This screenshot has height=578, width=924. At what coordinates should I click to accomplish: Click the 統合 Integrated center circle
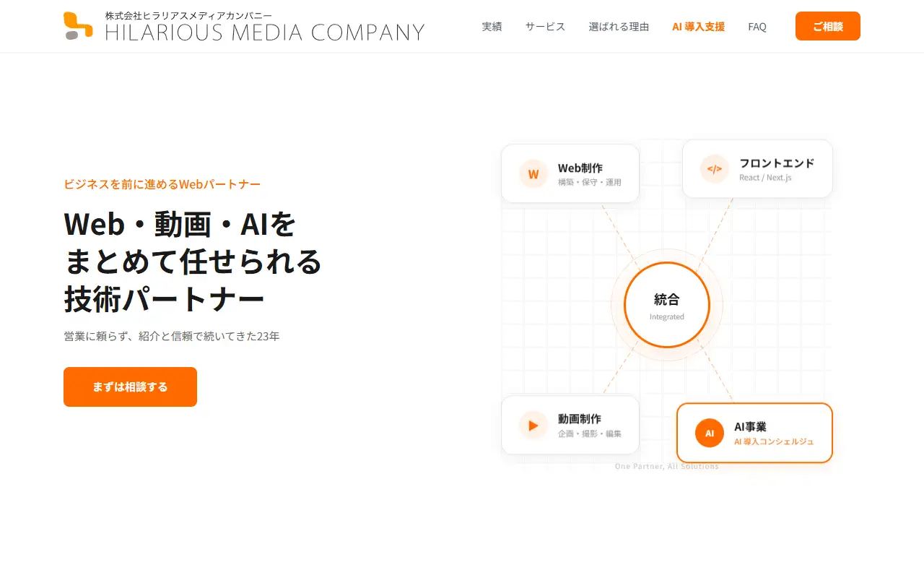[x=667, y=304]
